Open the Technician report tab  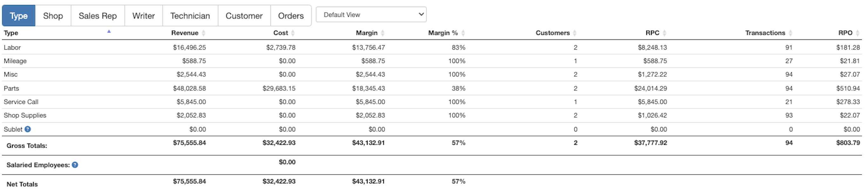tap(190, 16)
